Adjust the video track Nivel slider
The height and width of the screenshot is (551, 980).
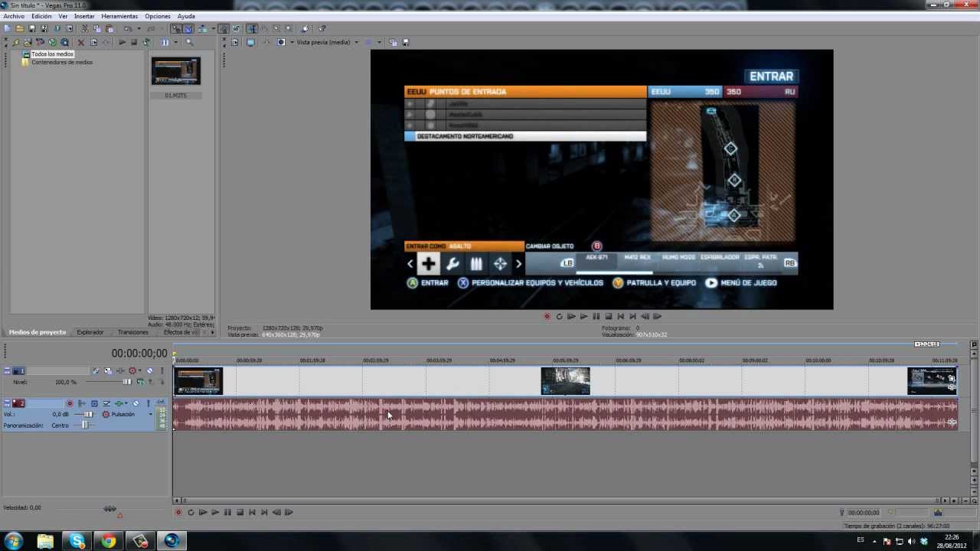127,382
